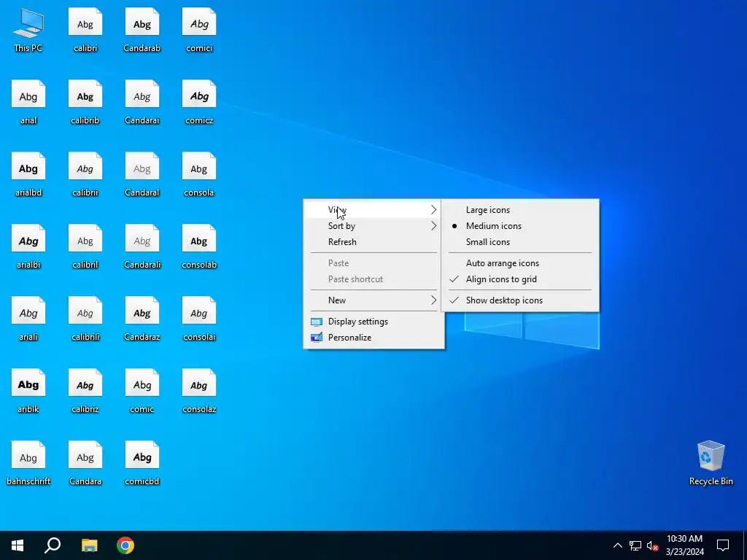Select the Candarab font file icon

[x=142, y=29]
